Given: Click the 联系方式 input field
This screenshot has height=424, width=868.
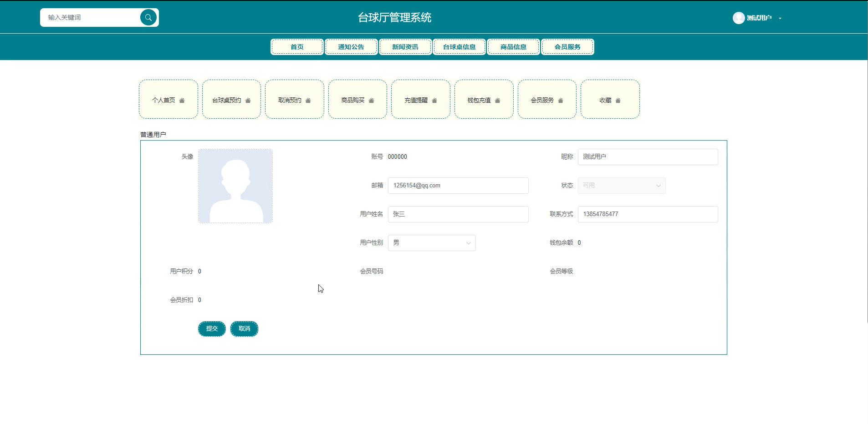Looking at the screenshot, I should (648, 214).
